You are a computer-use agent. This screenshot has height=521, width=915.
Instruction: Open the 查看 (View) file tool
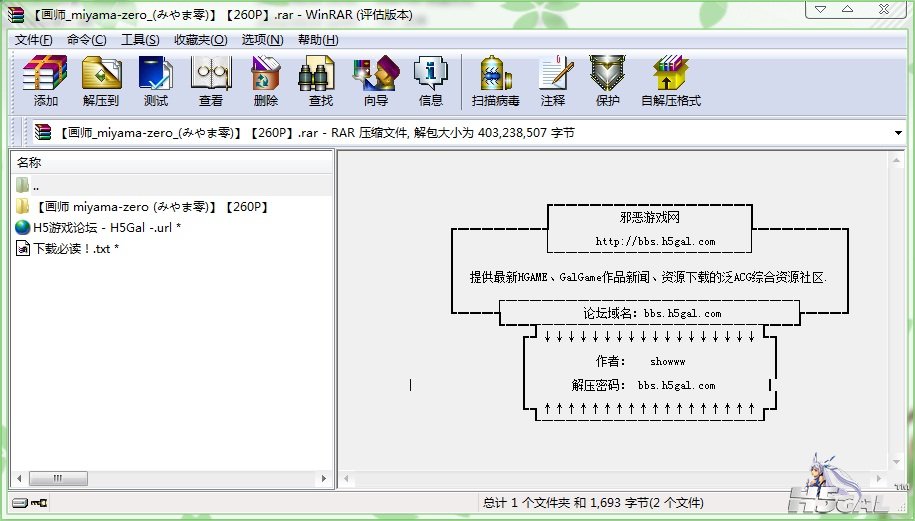coord(211,81)
